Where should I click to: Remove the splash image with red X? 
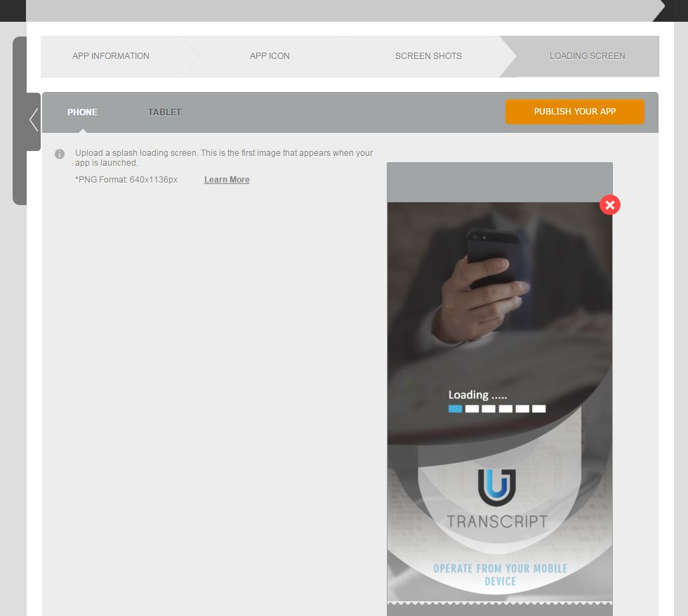point(610,205)
